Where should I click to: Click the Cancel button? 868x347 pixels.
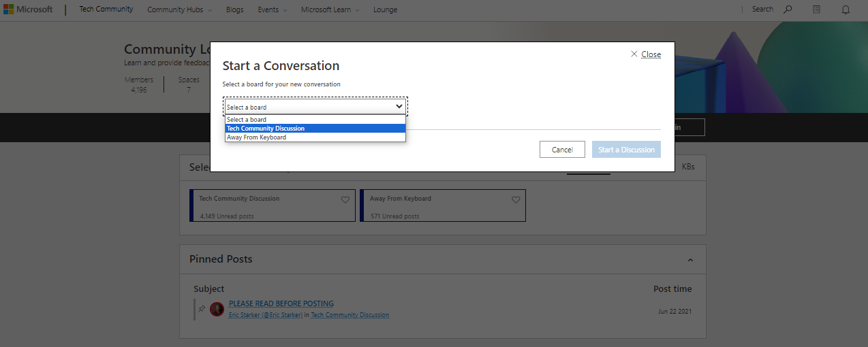tap(562, 150)
